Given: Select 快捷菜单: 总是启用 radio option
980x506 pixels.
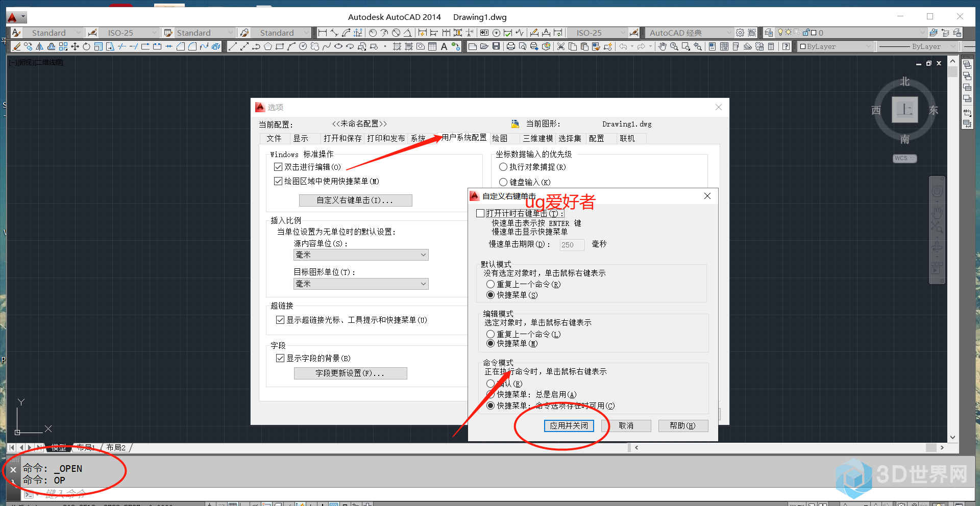Looking at the screenshot, I should pos(491,394).
